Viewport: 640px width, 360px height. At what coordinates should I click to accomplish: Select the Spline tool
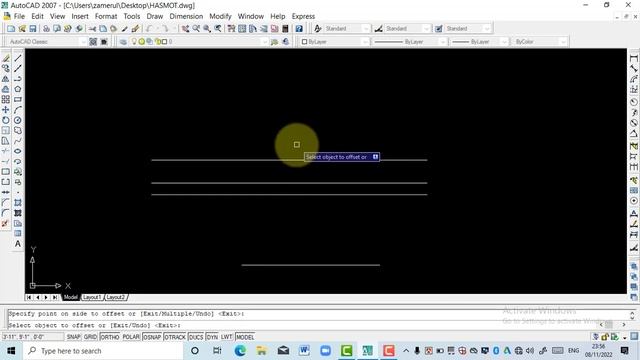pyautogui.click(x=18, y=141)
